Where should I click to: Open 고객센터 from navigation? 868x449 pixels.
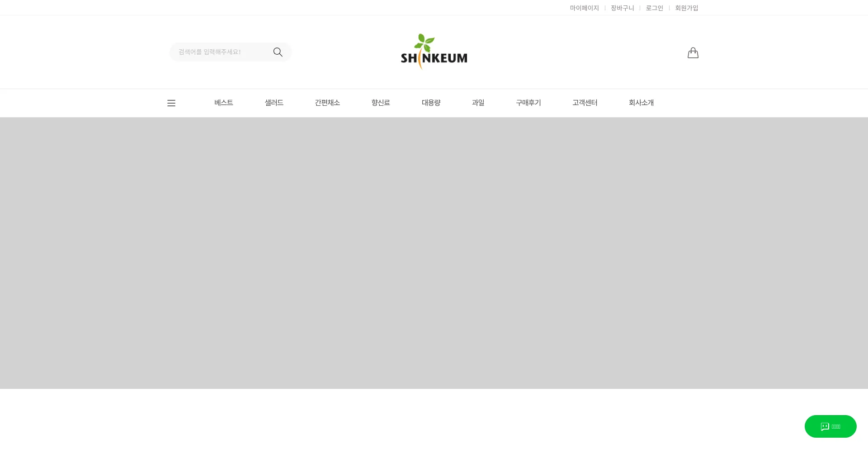pyautogui.click(x=585, y=103)
